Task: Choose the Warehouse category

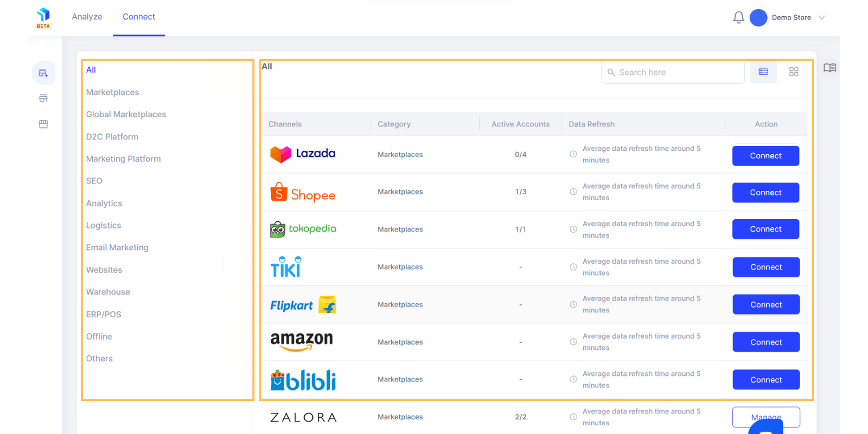Action: [108, 292]
